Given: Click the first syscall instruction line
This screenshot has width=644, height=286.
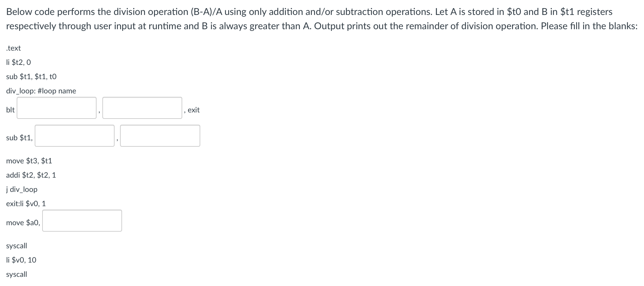Looking at the screenshot, I should (x=16, y=246).
